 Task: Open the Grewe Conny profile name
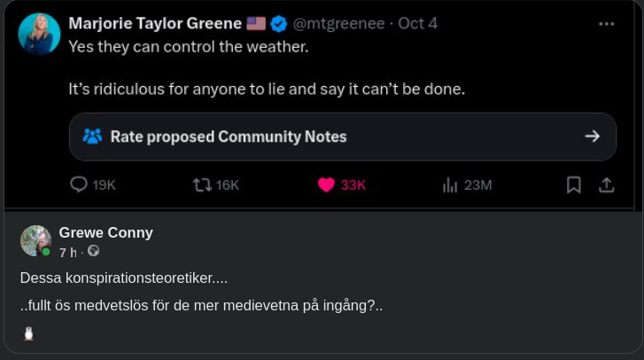click(x=106, y=232)
